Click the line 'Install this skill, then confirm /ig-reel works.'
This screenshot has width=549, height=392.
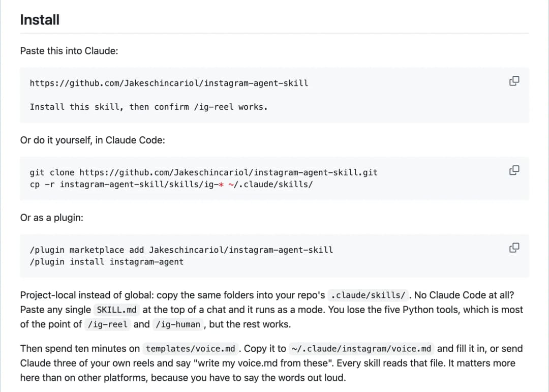pos(149,107)
